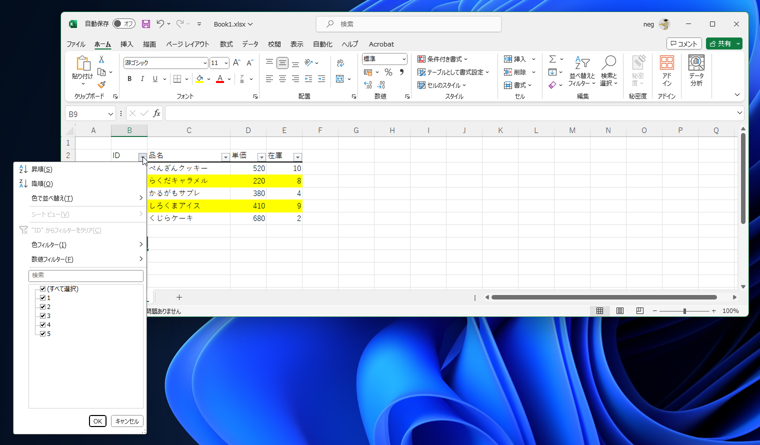Click the horizontal scrollbar
The height and width of the screenshot is (445, 760).
(x=604, y=297)
